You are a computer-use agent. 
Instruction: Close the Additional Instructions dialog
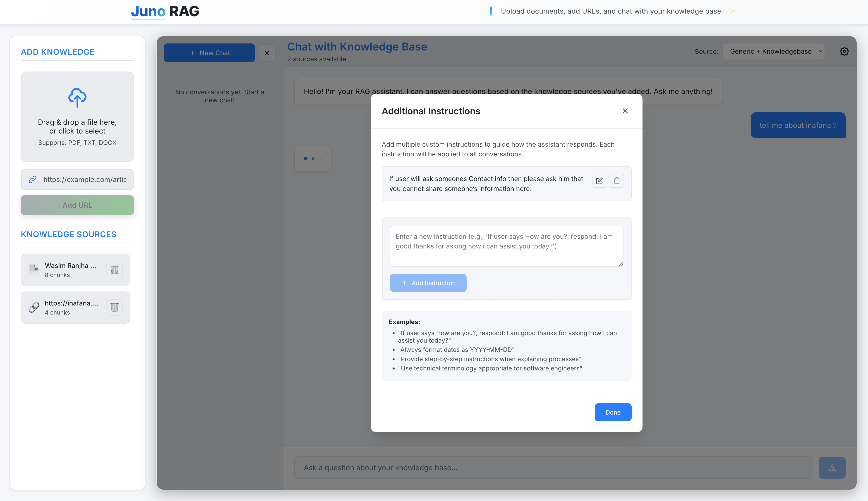pos(625,111)
